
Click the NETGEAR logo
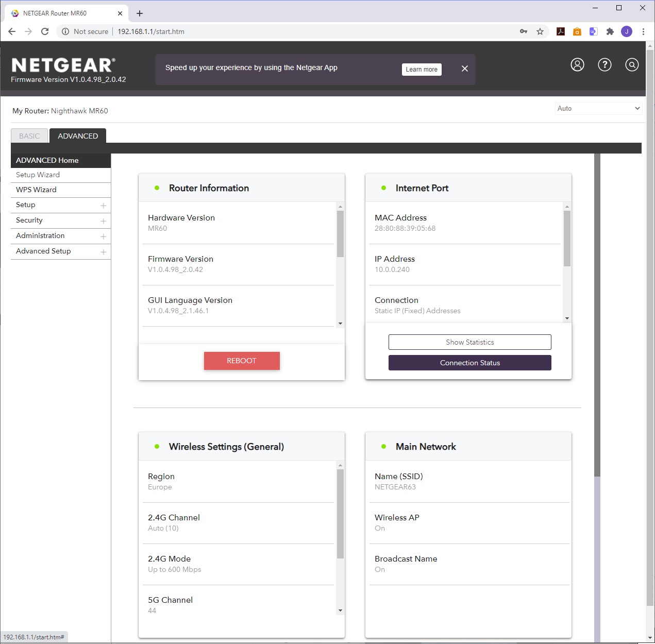pos(63,65)
